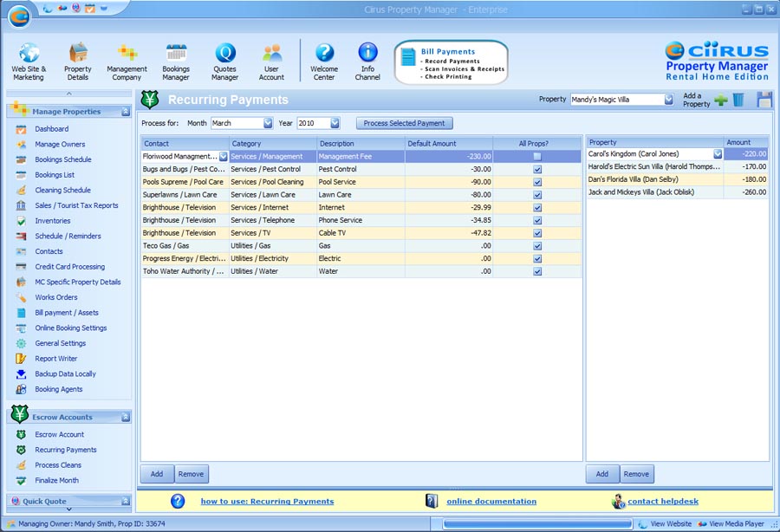780x532 pixels.
Task: Click the Bill Payments banner panel
Action: (452, 63)
